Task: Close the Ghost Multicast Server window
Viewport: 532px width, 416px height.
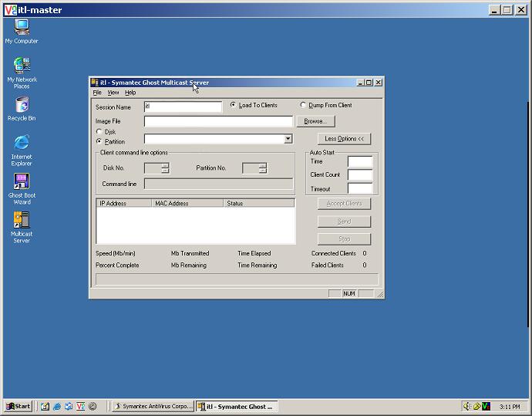Action: pyautogui.click(x=379, y=83)
